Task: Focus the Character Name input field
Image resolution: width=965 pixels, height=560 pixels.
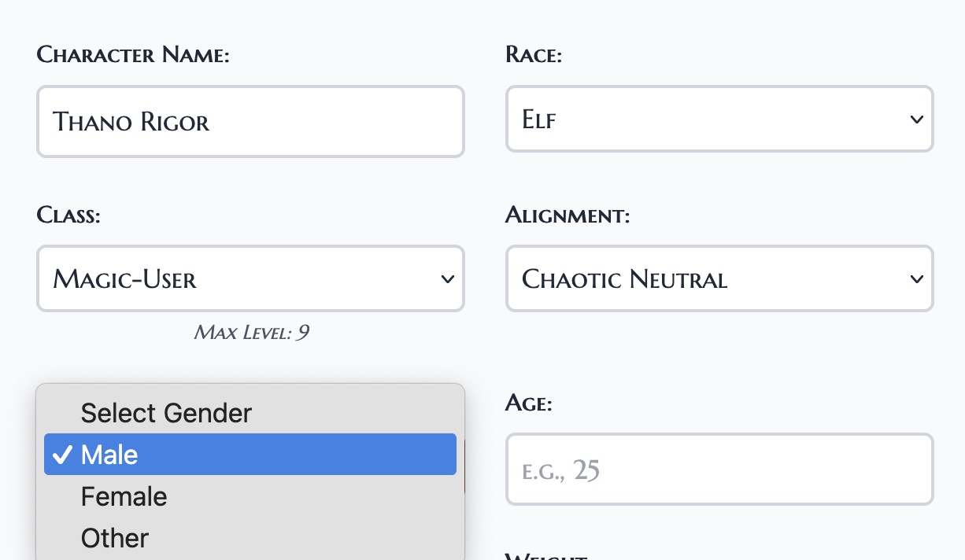Action: (x=250, y=122)
